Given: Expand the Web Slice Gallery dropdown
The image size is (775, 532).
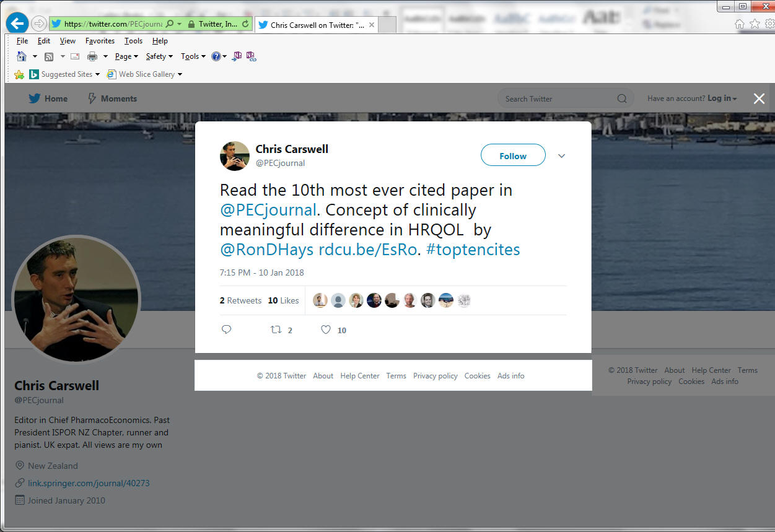Looking at the screenshot, I should (180, 74).
